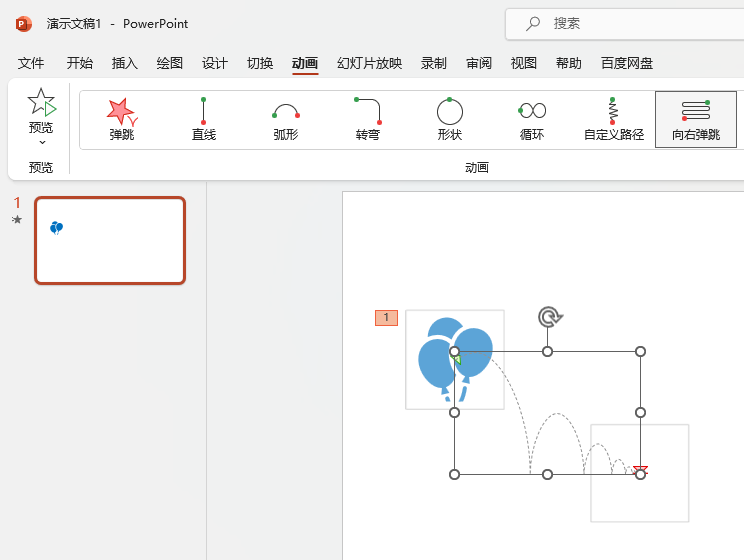Choose 自定义路径 custom path animation
The width and height of the screenshot is (744, 560).
pyautogui.click(x=614, y=120)
